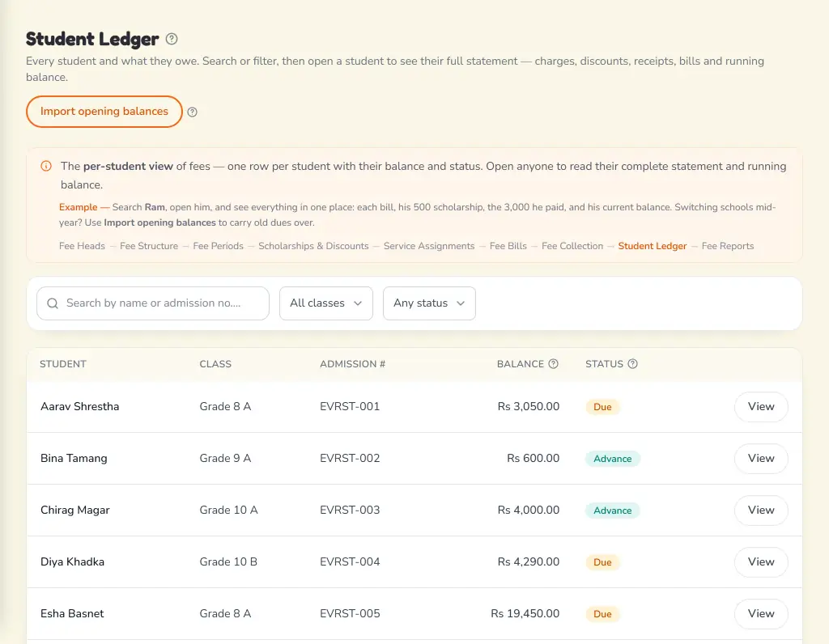This screenshot has height=644, width=829.
Task: Click help icon beside Status column header
Action: point(632,363)
